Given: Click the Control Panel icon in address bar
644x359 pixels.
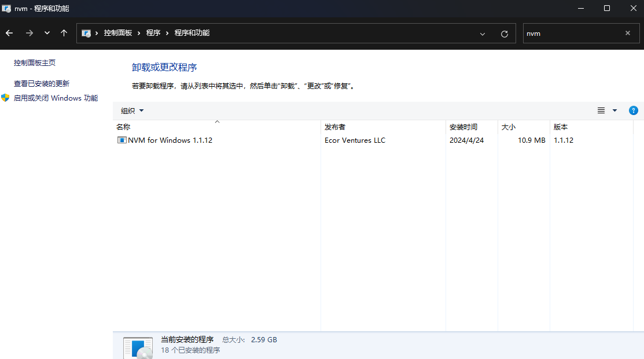Looking at the screenshot, I should click(86, 33).
